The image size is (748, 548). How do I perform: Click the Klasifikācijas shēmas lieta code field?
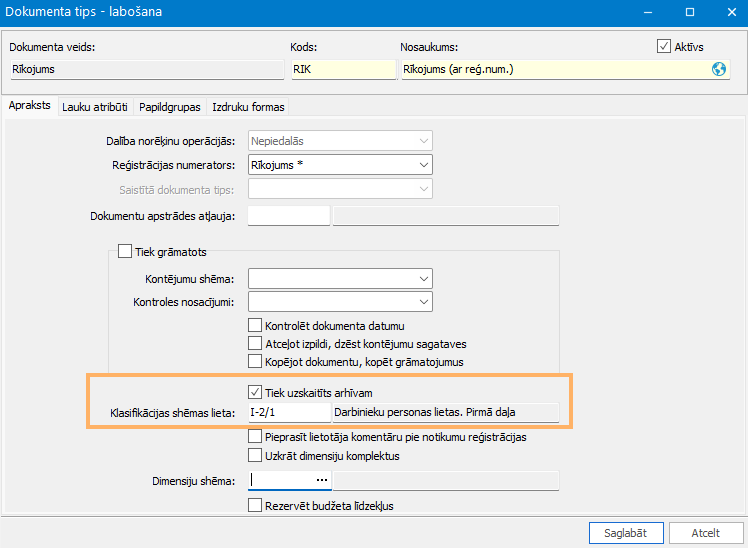click(x=287, y=412)
